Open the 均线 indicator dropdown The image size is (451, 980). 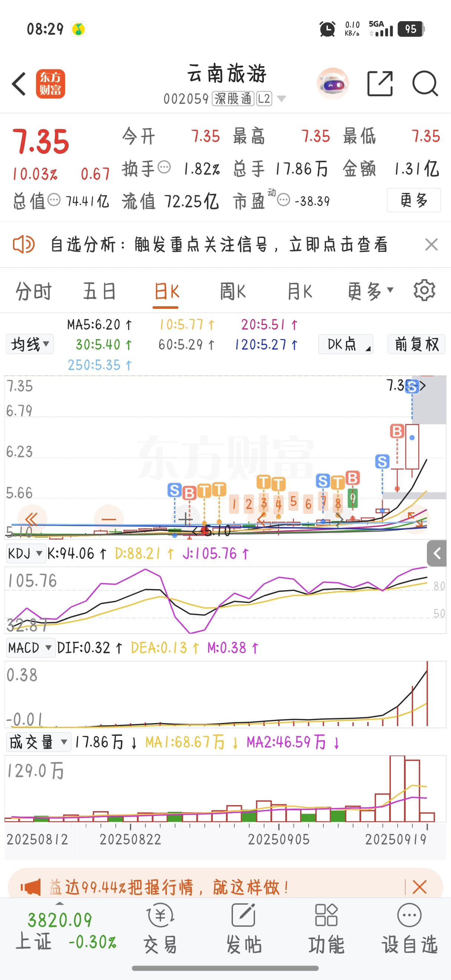click(x=30, y=344)
